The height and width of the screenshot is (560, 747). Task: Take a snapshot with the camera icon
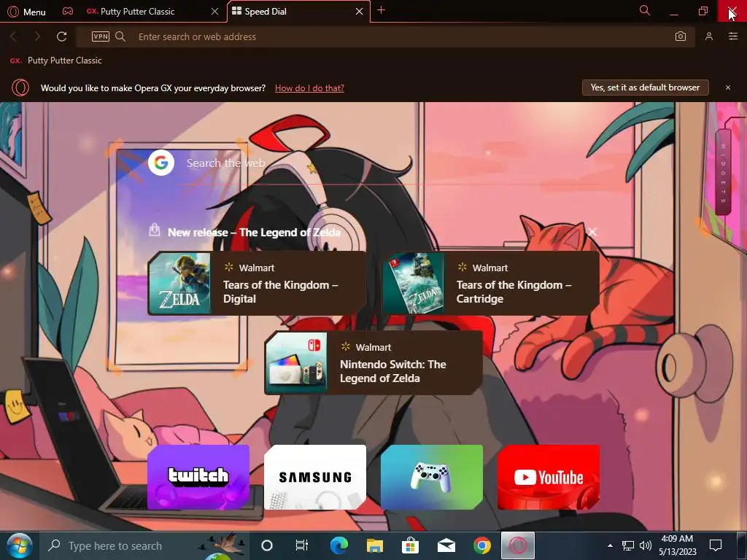pyautogui.click(x=681, y=36)
